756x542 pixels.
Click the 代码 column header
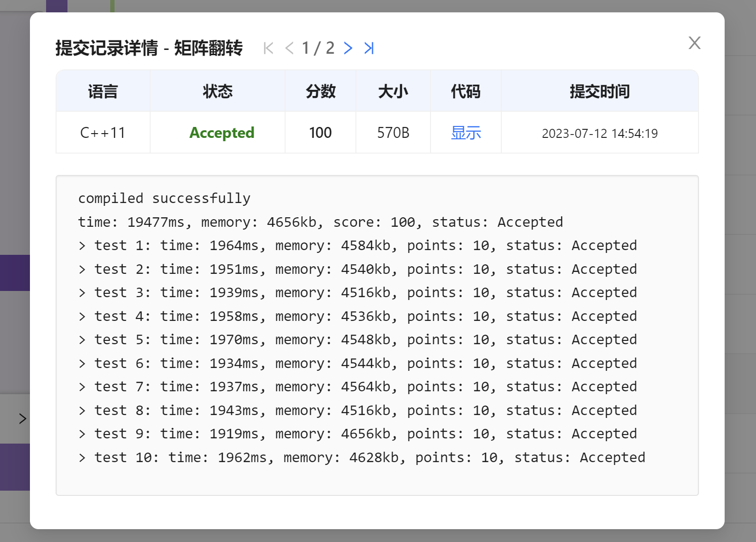[466, 91]
